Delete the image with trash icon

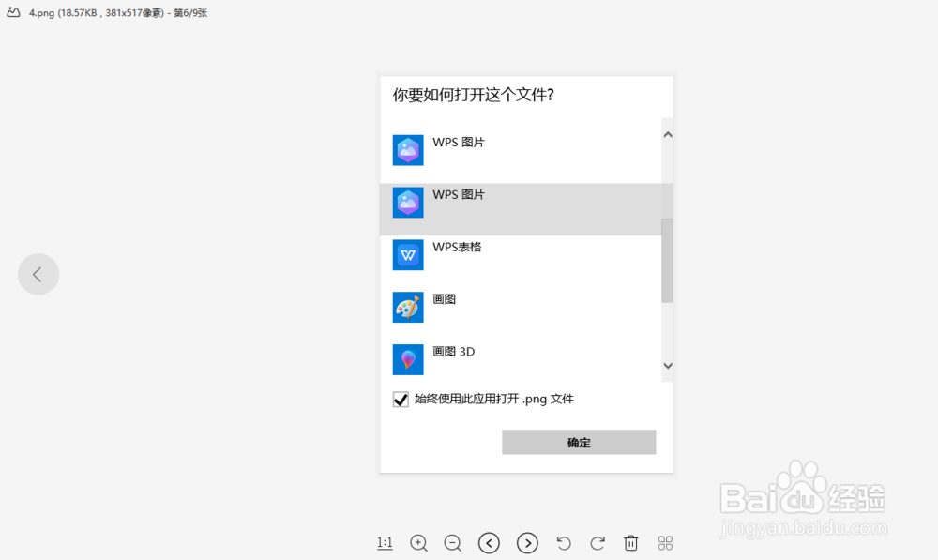coord(630,543)
